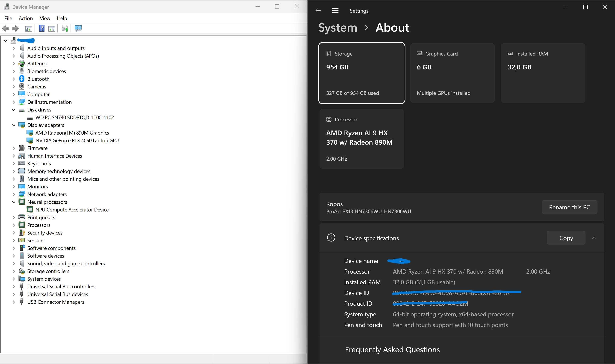The width and height of the screenshot is (615, 364).
Task: Click the WD PC SN740 disk drive icon
Action: (30, 118)
